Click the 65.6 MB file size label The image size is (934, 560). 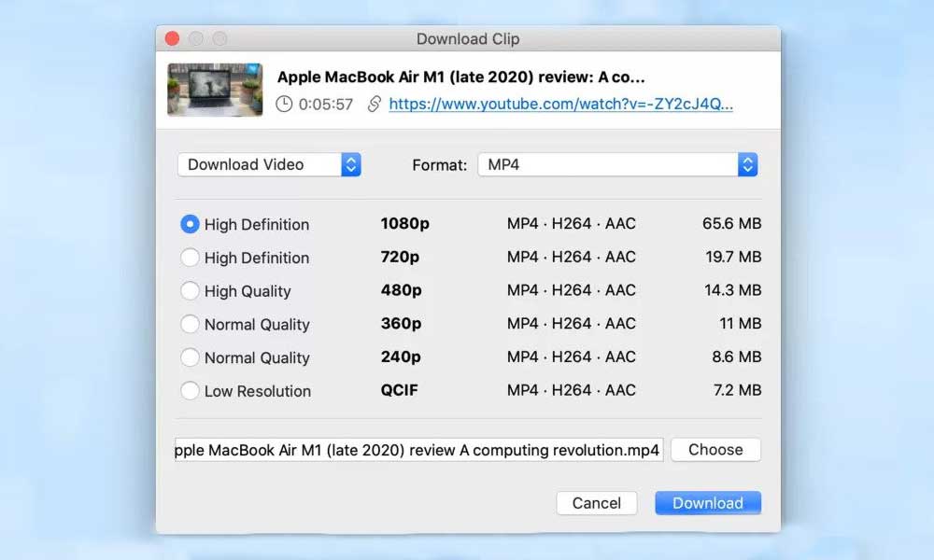point(731,224)
